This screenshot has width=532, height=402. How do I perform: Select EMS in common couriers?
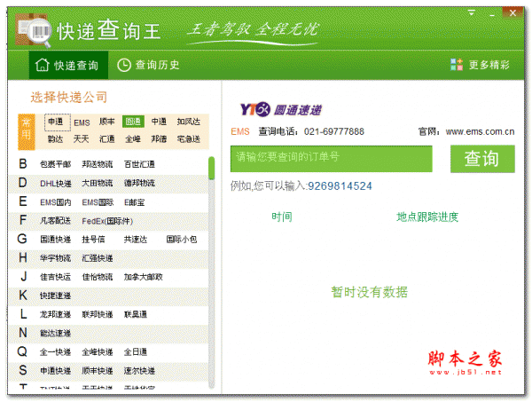pyautogui.click(x=82, y=122)
